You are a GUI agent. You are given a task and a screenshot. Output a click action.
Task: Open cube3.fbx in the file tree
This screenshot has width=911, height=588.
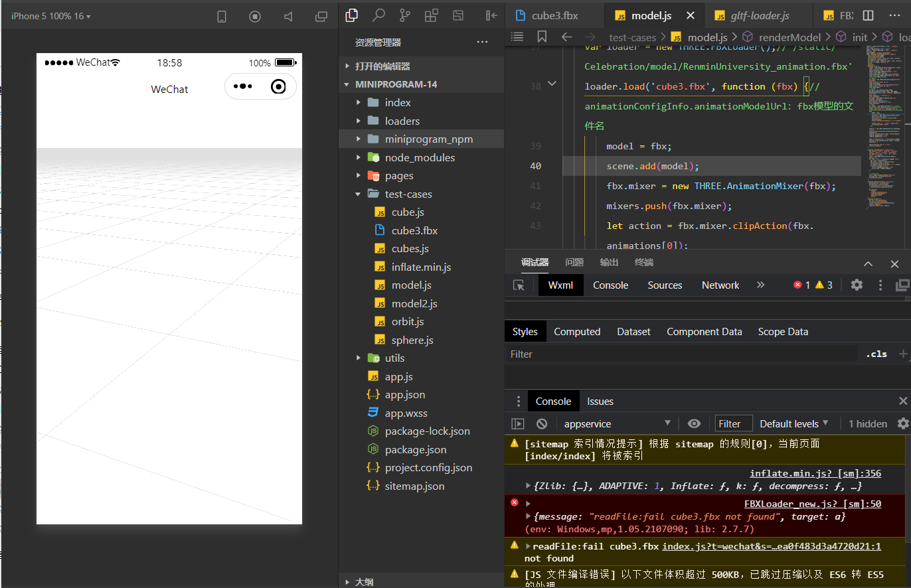tap(414, 230)
